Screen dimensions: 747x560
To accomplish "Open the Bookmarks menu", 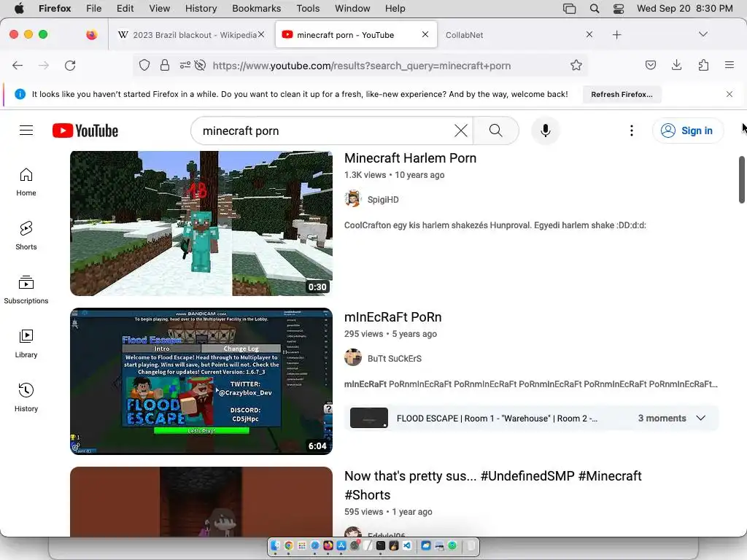I will point(256,9).
